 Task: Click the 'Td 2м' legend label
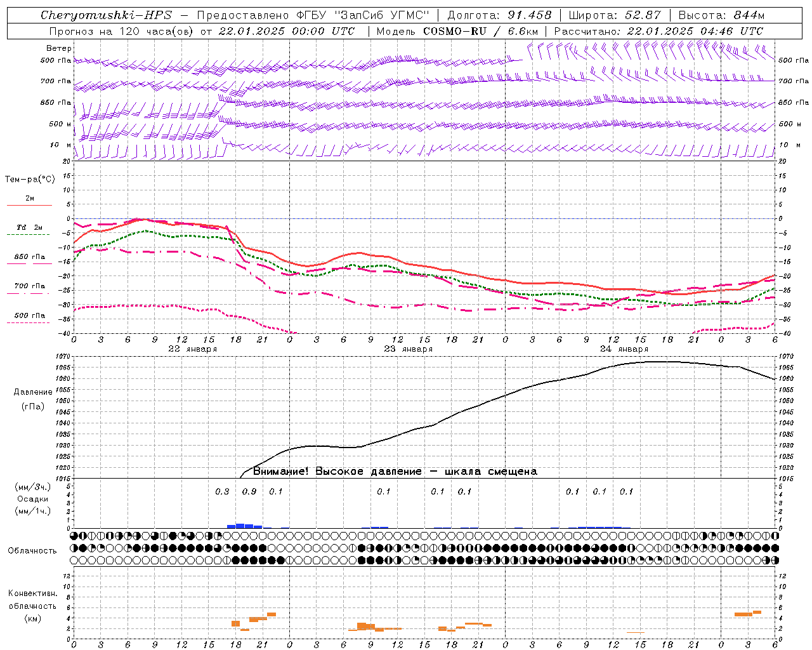[x=29, y=227]
